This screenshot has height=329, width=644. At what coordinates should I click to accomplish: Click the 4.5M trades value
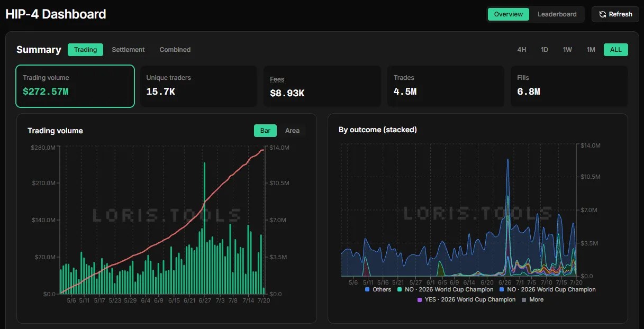405,92
